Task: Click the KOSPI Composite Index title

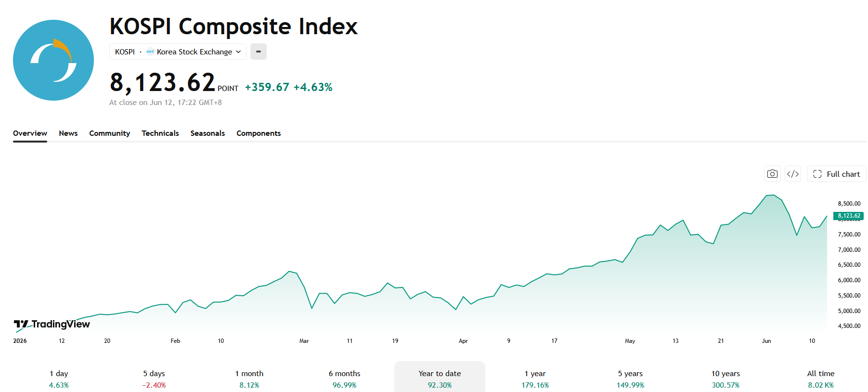Action: coord(233,26)
